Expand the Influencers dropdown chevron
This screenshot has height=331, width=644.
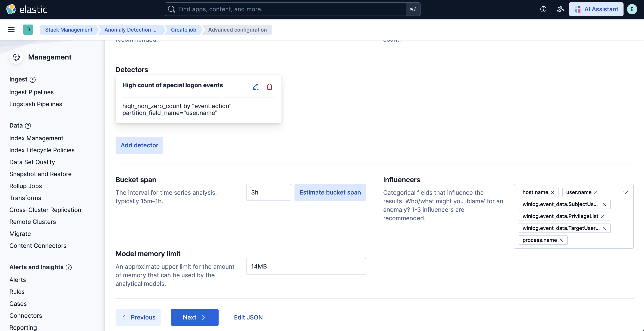(625, 192)
